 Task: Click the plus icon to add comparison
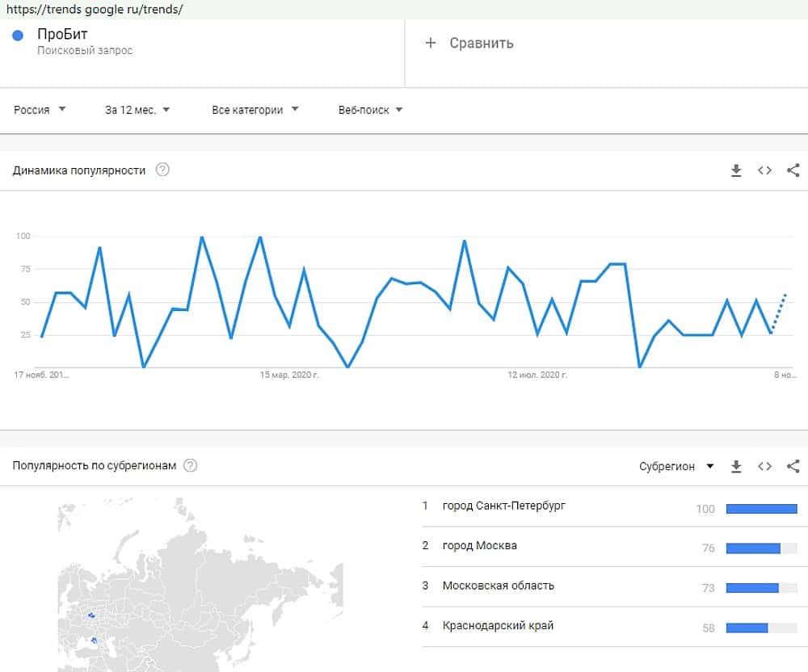pyautogui.click(x=430, y=43)
